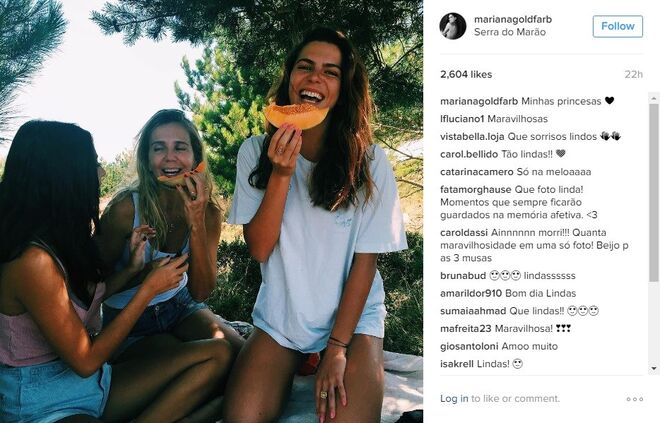Open commenter caroldassi's profile
The width and height of the screenshot is (660, 423).
[x=464, y=233]
